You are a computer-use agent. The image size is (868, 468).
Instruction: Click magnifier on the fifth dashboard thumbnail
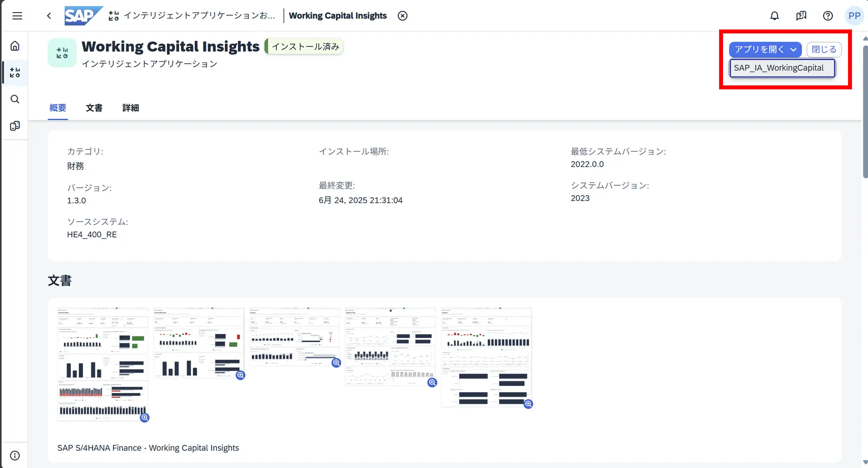coord(528,404)
